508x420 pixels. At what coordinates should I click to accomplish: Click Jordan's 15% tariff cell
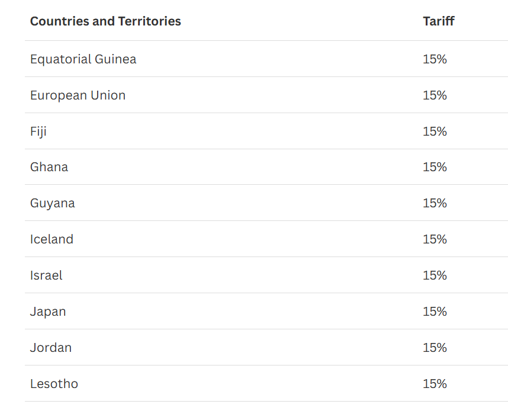tap(435, 348)
